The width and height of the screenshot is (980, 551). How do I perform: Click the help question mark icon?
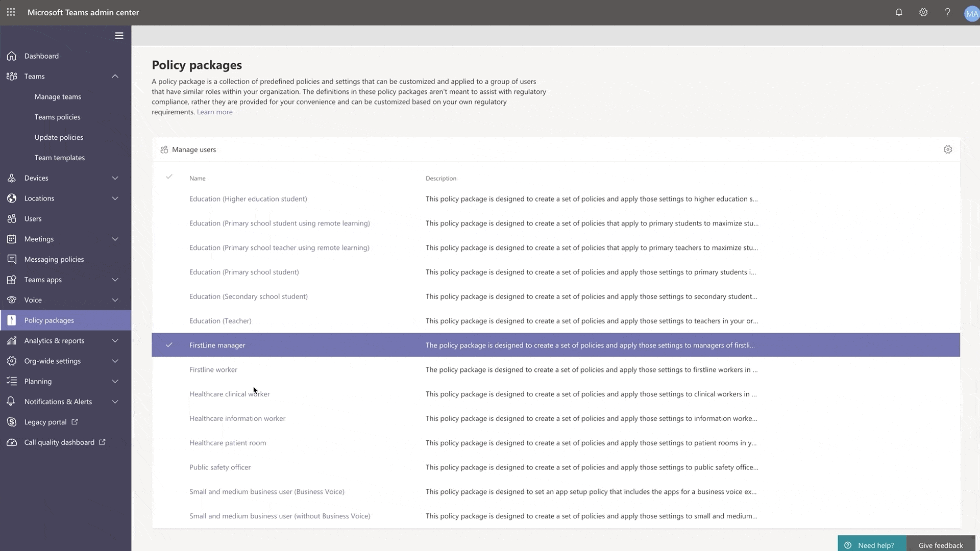(x=947, y=12)
